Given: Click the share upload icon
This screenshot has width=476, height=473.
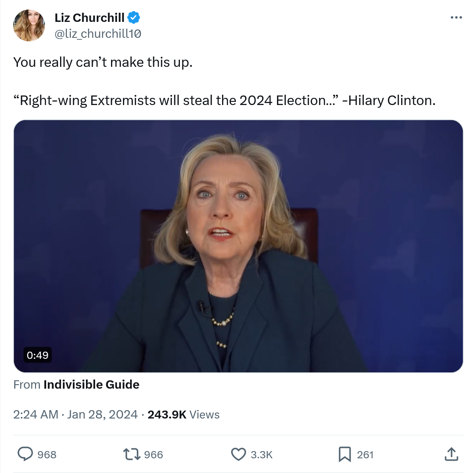Looking at the screenshot, I should pos(451,454).
